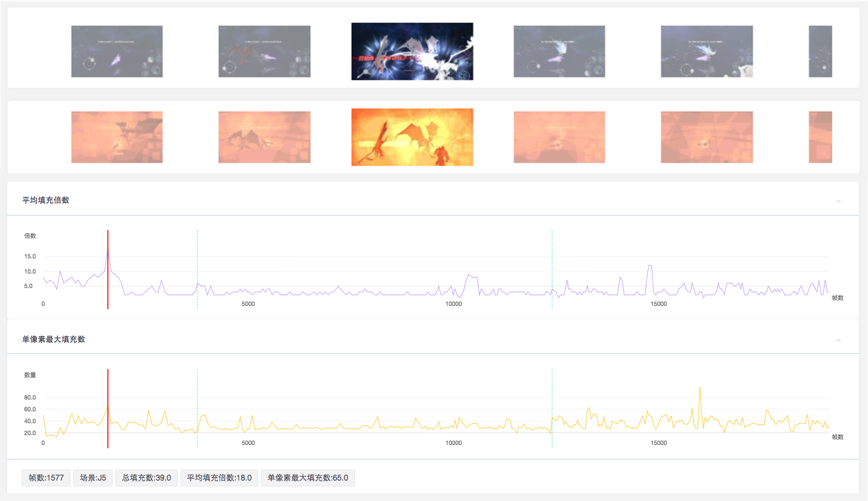Image resolution: width=868 pixels, height=501 pixels.
Task: Click the 15000 tick in 单像素最大填充数 chart
Action: (659, 443)
